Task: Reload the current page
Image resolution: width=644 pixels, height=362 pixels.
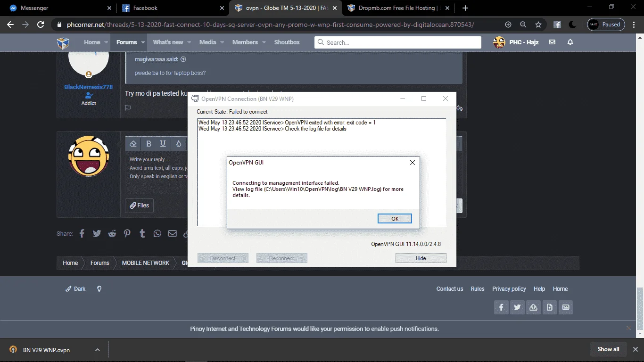Action: [41, 25]
